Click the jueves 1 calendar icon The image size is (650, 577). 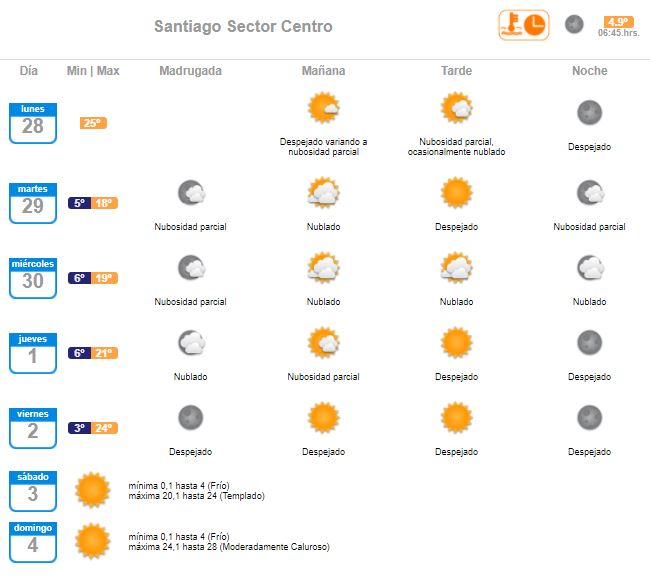click(33, 353)
